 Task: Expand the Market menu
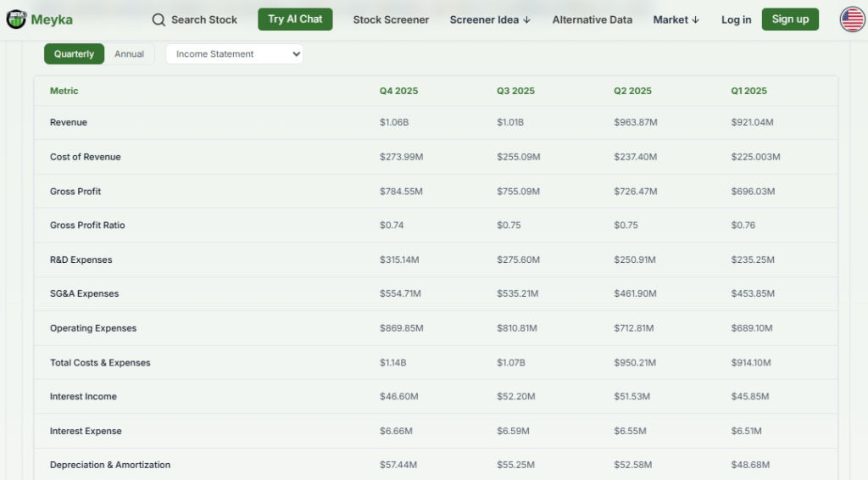click(676, 20)
